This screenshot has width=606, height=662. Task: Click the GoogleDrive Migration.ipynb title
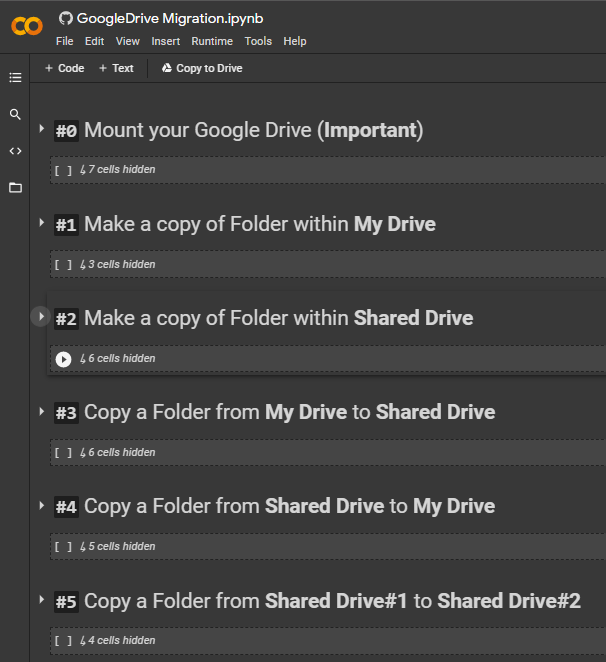[170, 19]
